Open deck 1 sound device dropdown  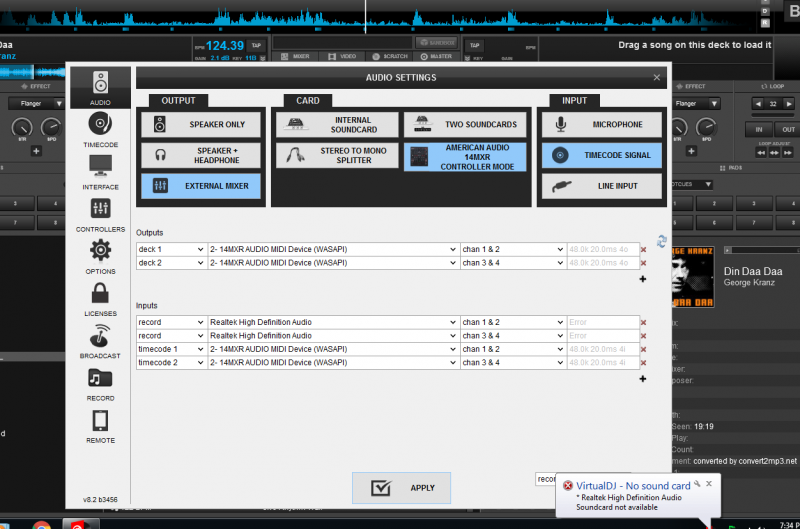(x=333, y=249)
